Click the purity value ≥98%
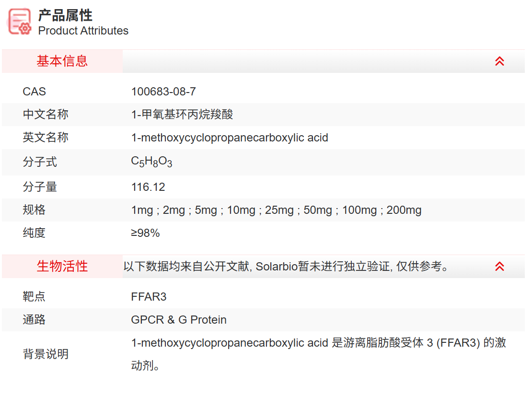 (x=145, y=233)
